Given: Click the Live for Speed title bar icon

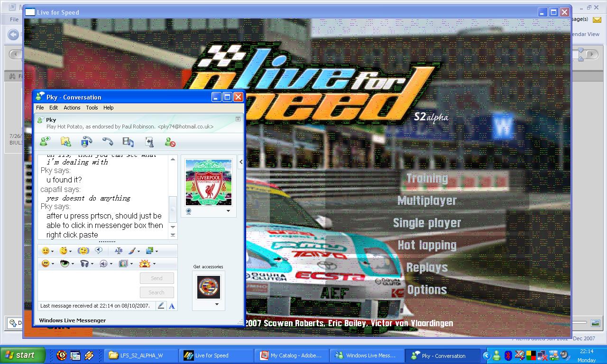Looking at the screenshot, I should [30, 12].
